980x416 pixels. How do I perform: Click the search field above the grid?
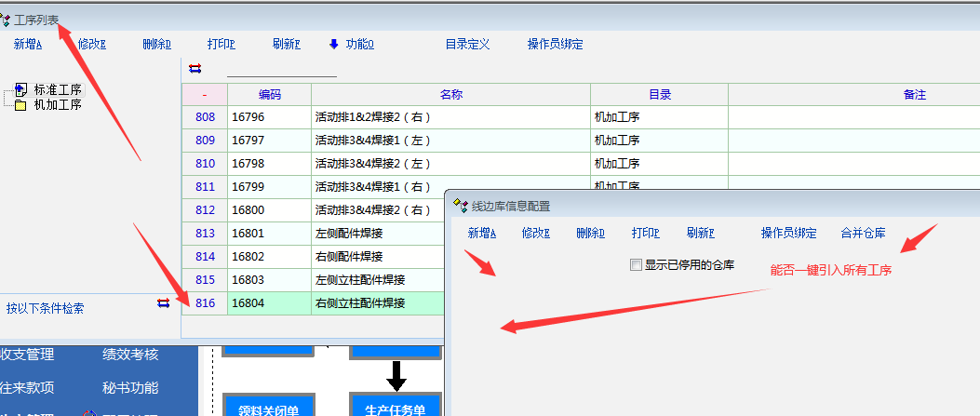click(281, 69)
